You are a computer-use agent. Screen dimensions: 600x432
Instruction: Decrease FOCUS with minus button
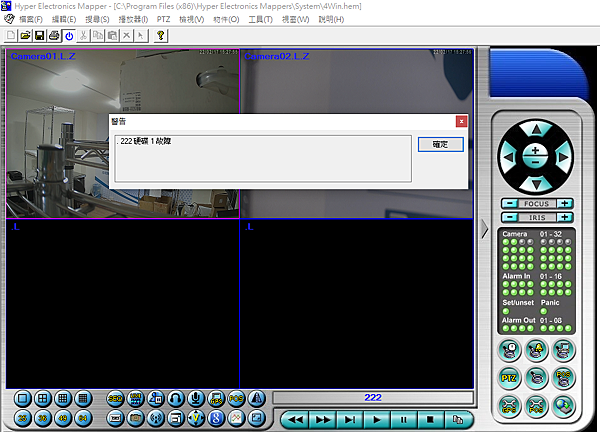point(510,204)
